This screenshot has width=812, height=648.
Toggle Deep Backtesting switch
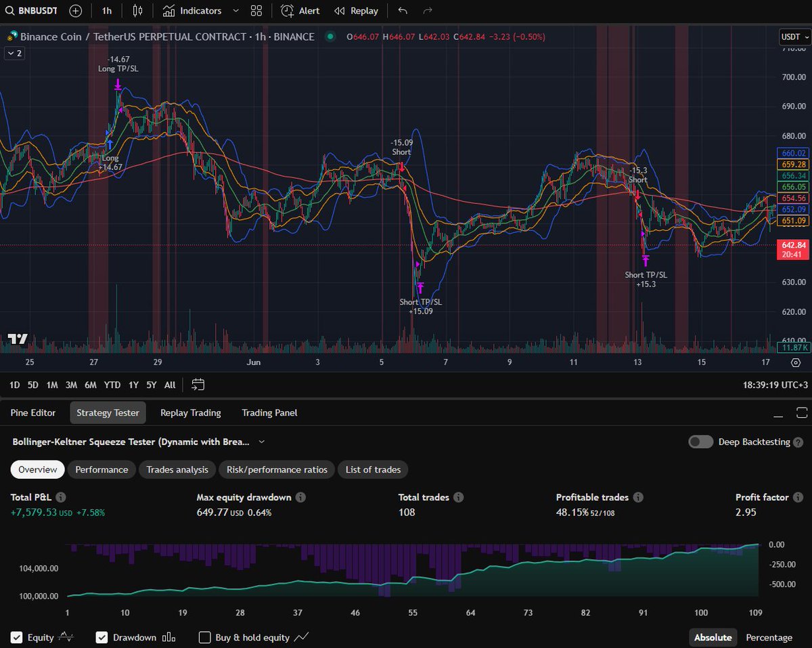700,441
